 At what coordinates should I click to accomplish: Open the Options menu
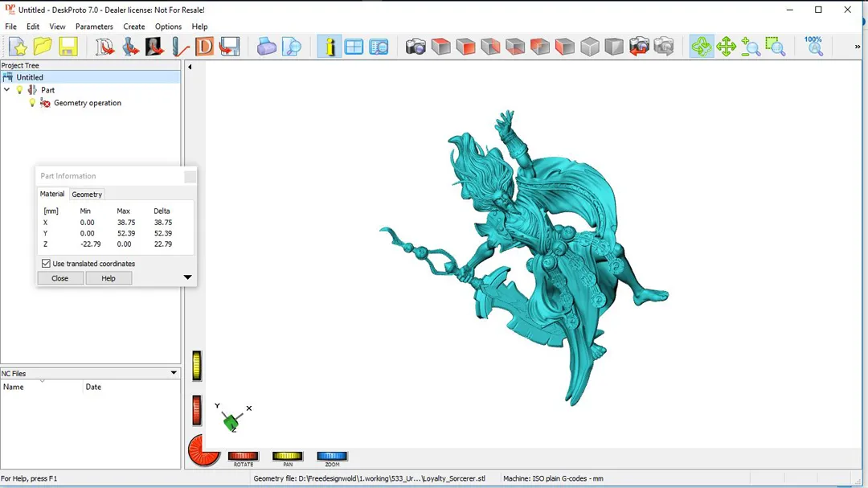coord(168,27)
